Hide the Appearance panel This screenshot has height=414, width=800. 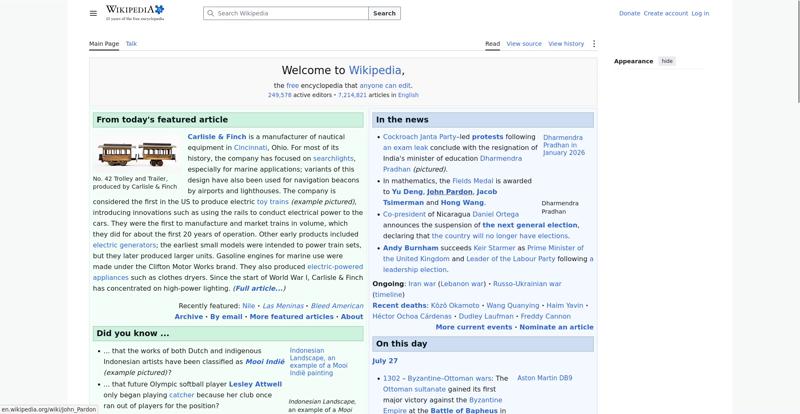coord(667,61)
